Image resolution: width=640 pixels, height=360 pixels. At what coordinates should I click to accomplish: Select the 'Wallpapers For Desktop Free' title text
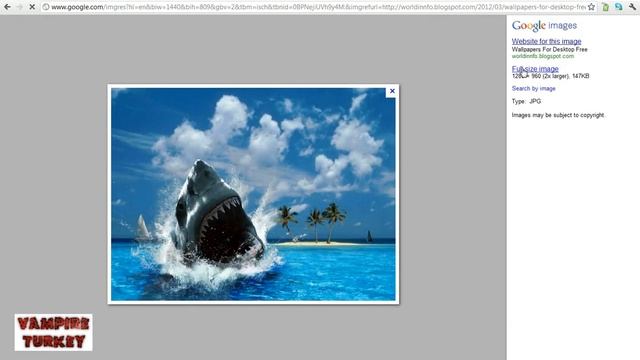tap(549, 49)
